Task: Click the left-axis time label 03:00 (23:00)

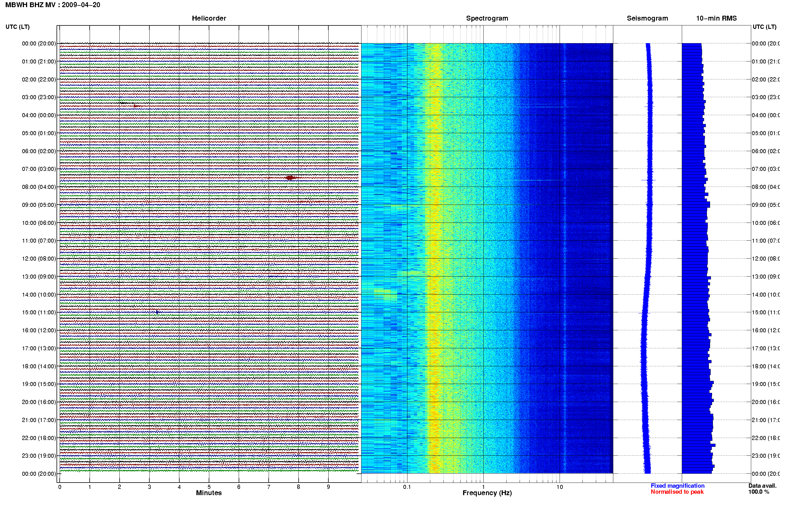Action: tap(39, 97)
